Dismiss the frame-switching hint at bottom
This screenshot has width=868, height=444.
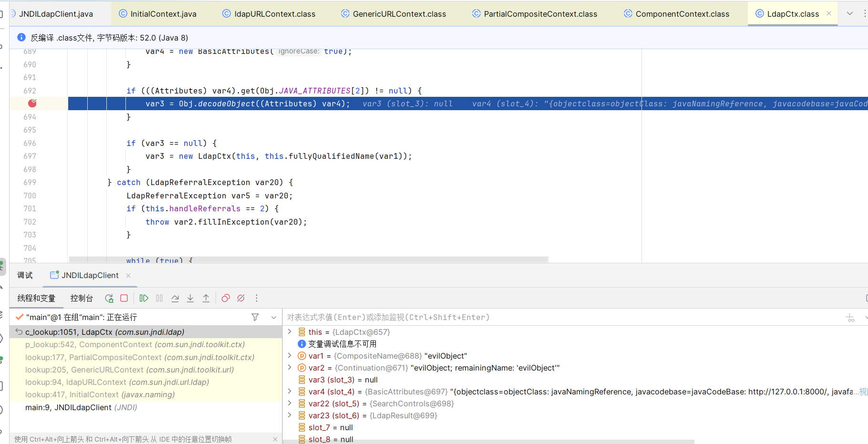275,439
